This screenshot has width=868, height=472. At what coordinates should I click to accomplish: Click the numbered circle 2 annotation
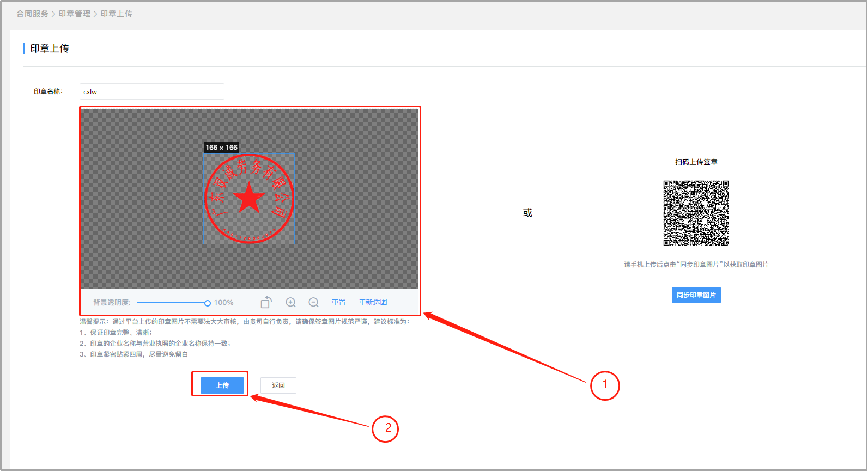pyautogui.click(x=385, y=428)
